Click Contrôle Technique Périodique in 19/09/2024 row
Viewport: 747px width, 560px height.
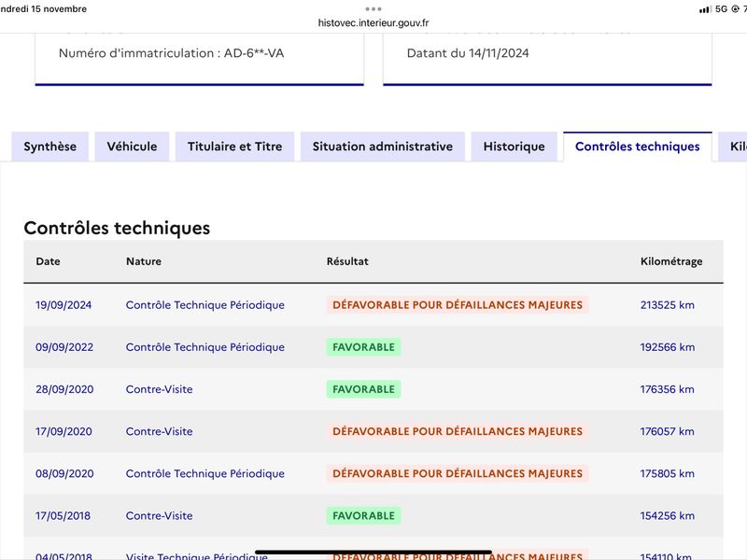205,305
